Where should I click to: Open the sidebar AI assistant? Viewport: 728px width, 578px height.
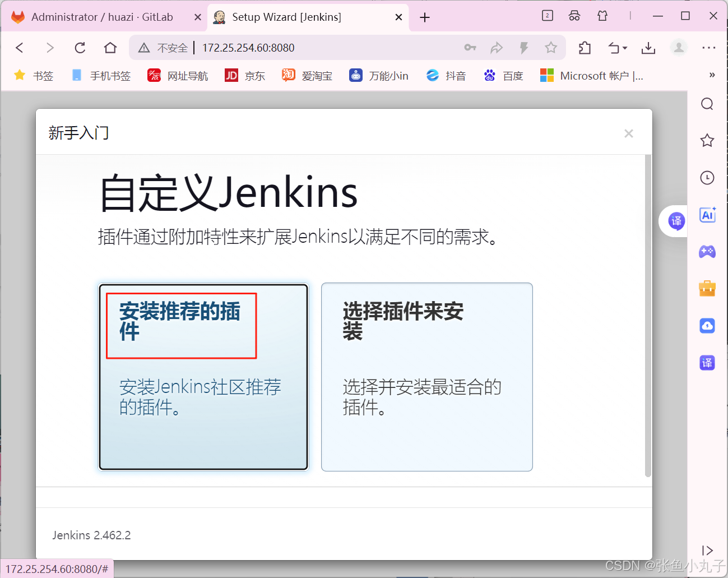707,215
